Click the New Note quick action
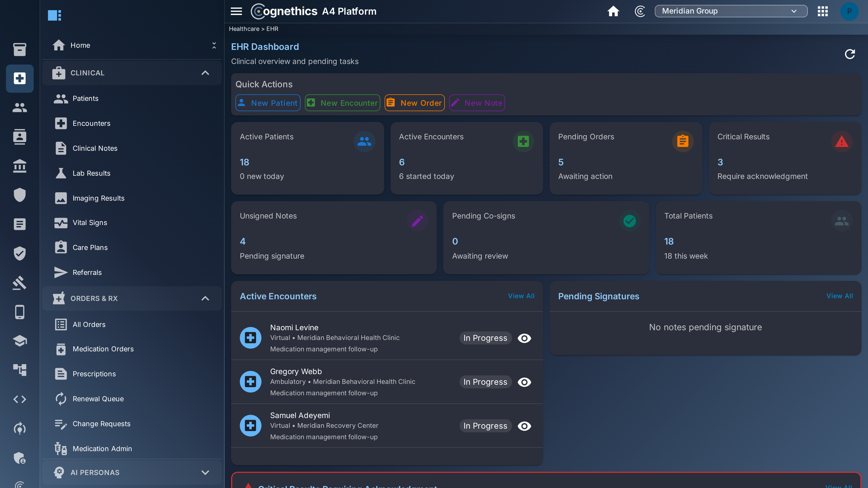868x488 pixels. coord(477,103)
